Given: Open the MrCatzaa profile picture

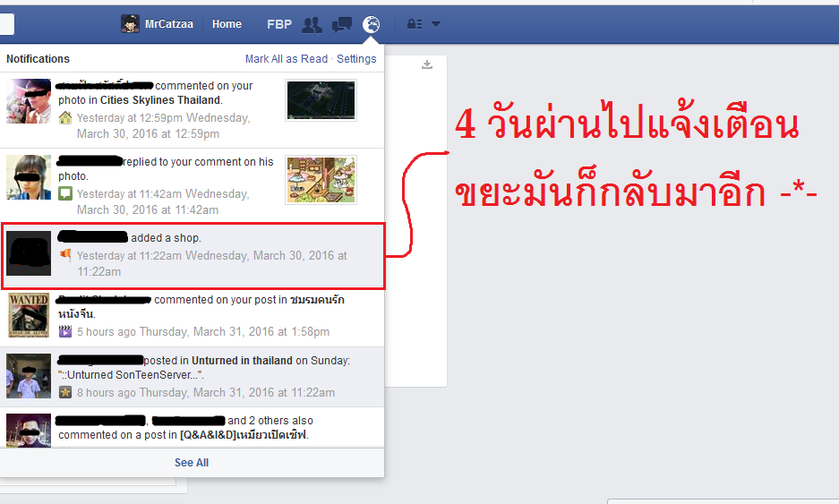Looking at the screenshot, I should click(x=130, y=24).
